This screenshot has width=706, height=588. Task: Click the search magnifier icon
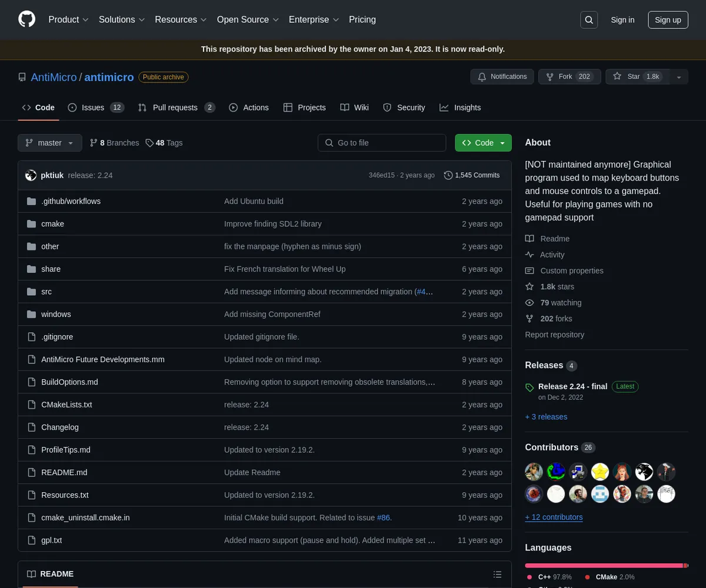coord(589,20)
